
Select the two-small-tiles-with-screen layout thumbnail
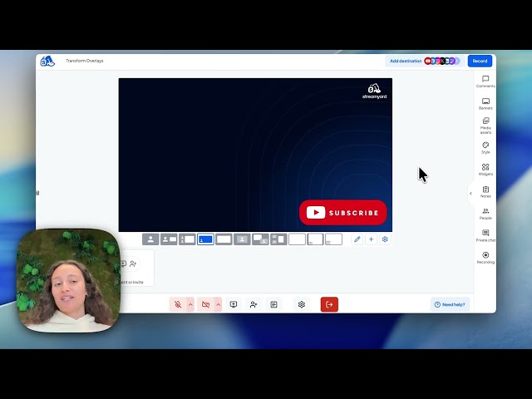(x=279, y=239)
